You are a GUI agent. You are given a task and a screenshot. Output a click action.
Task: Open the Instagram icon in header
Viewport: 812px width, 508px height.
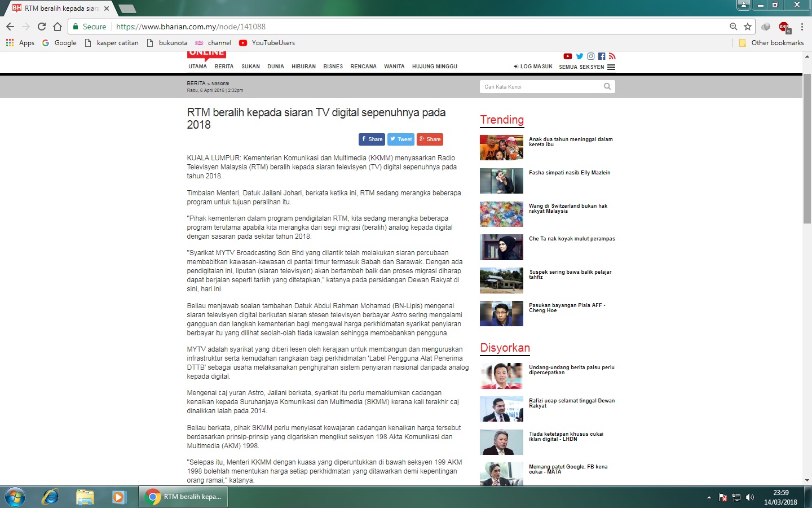(x=591, y=56)
